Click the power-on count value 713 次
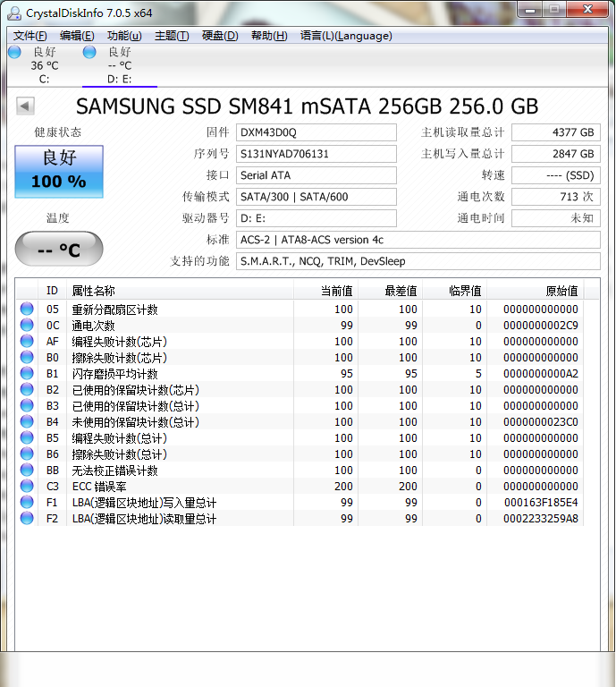The width and height of the screenshot is (616, 687). pos(555,197)
